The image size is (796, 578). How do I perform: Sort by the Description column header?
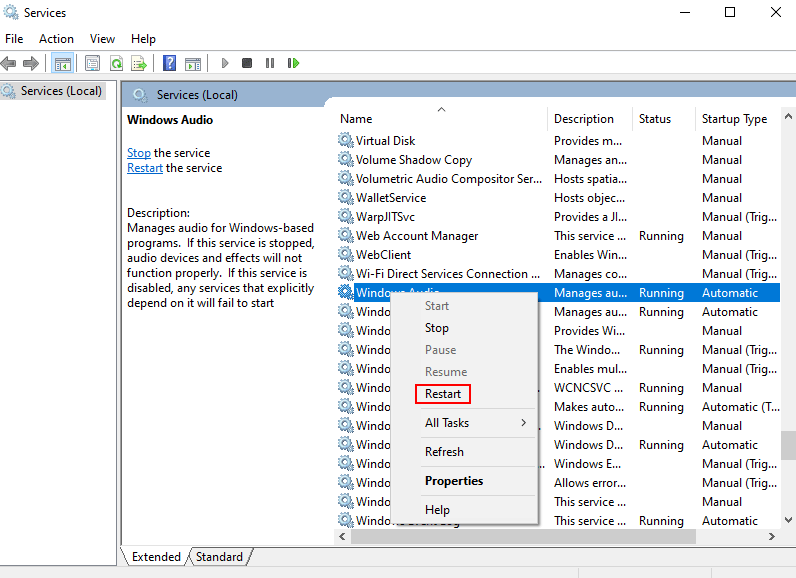[590, 119]
